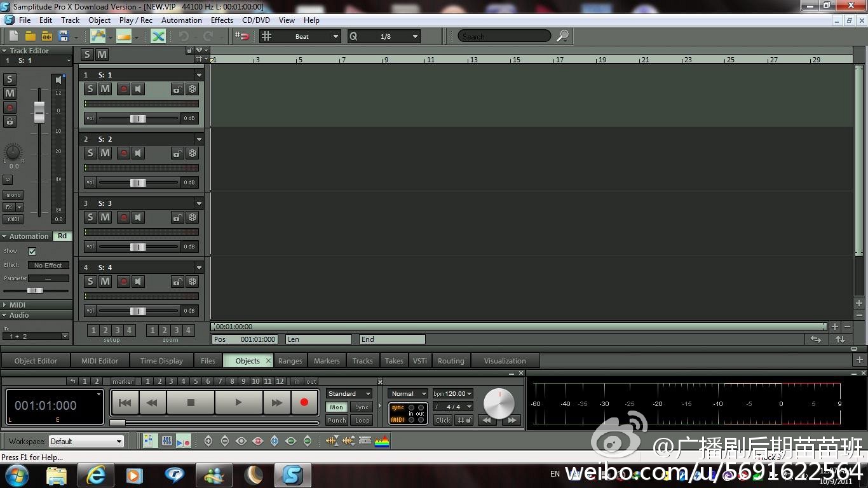Click the text lines icon in bottom toolbar
The height and width of the screenshot is (488, 868).
point(365,441)
